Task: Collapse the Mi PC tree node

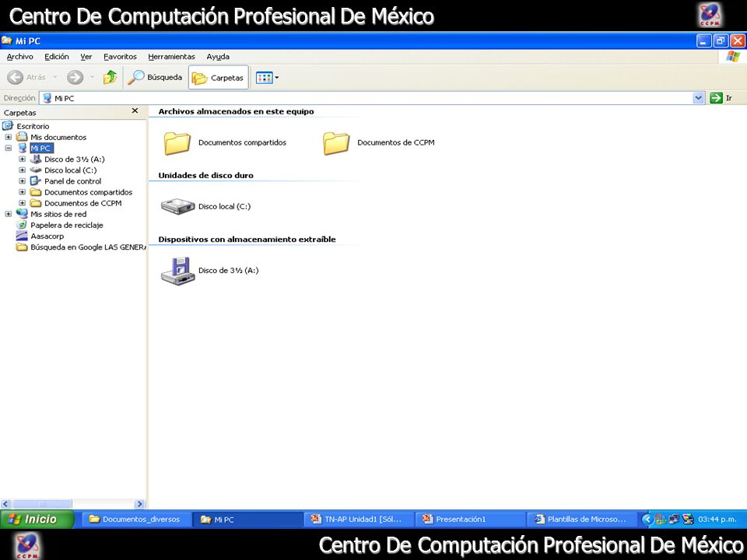Action: [x=8, y=148]
